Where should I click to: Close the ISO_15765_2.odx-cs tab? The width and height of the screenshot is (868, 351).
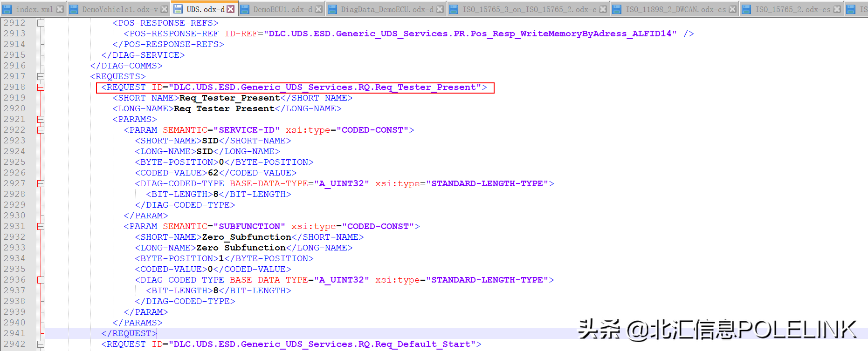[x=837, y=9]
